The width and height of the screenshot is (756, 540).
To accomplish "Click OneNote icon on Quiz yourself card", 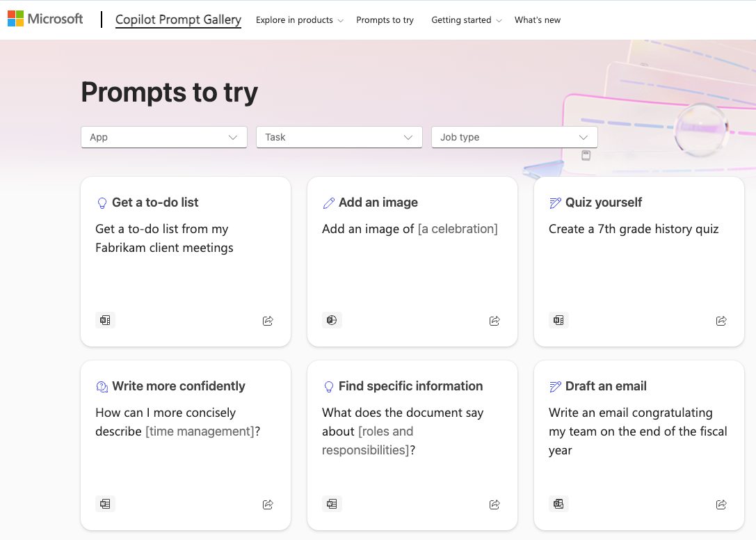I will (x=558, y=320).
